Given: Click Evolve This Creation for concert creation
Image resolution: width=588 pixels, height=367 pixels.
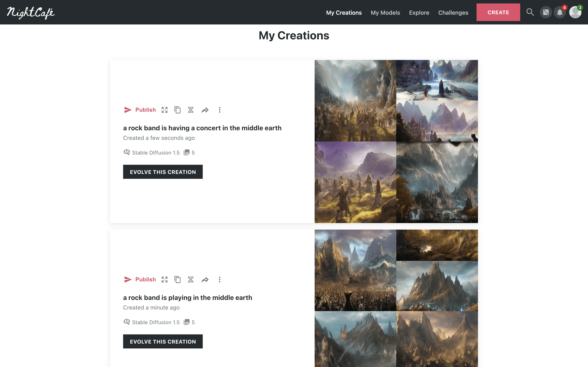Looking at the screenshot, I should (163, 172).
